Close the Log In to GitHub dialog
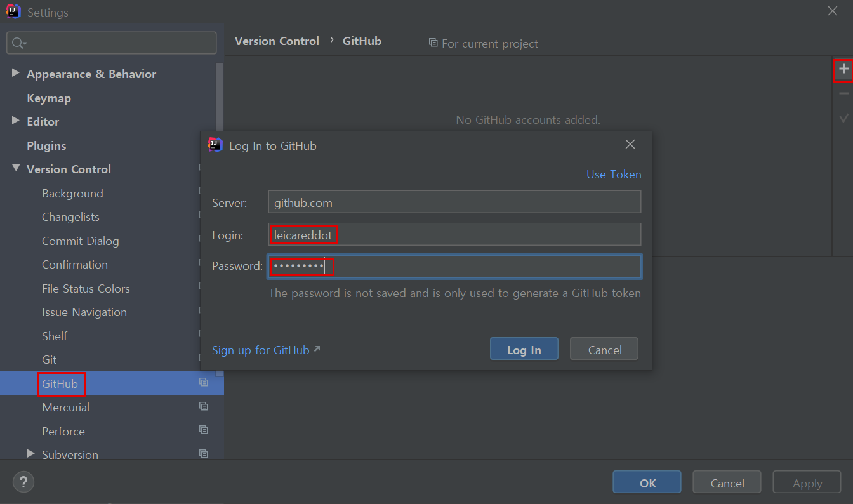Screen dimensions: 853x504 [630, 145]
